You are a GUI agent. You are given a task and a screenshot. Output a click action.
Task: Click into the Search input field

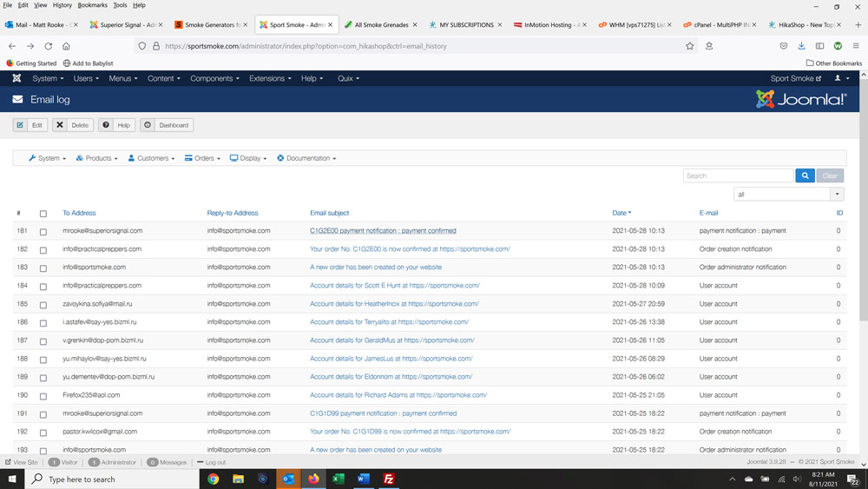(738, 175)
